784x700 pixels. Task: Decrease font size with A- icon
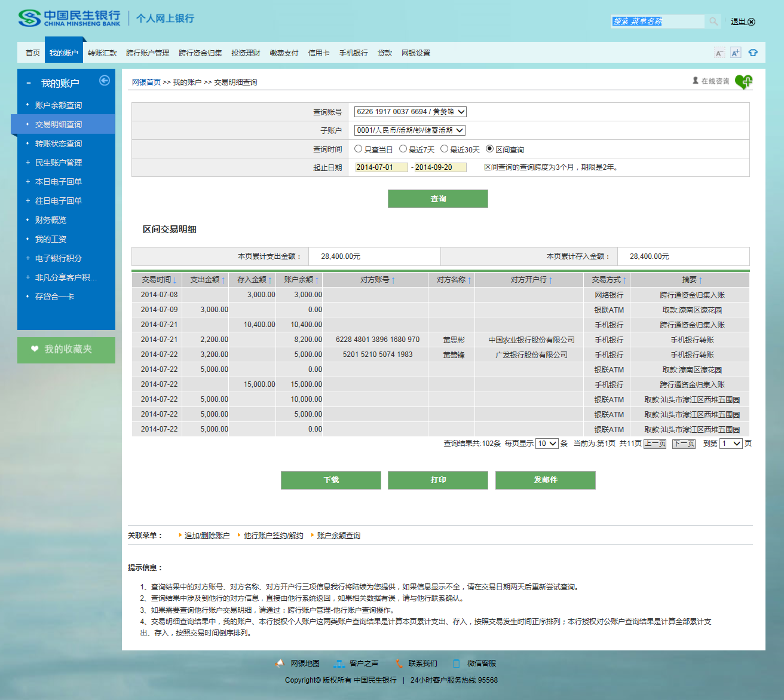(719, 53)
